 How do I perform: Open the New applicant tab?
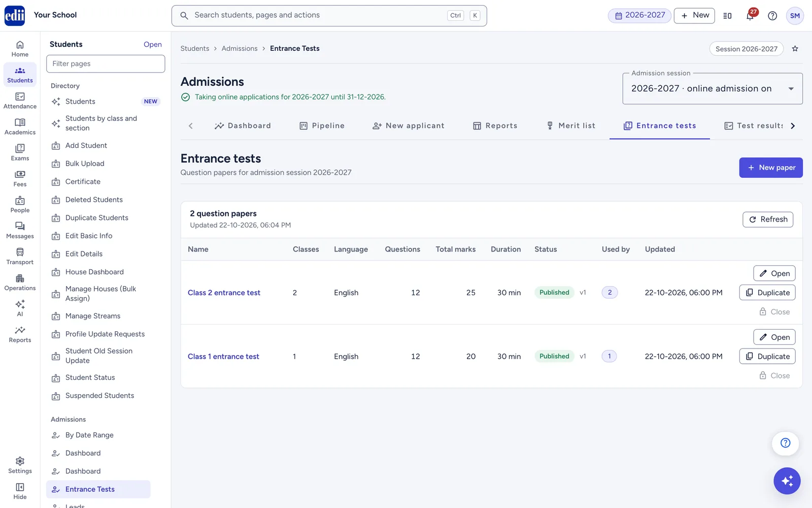click(409, 125)
